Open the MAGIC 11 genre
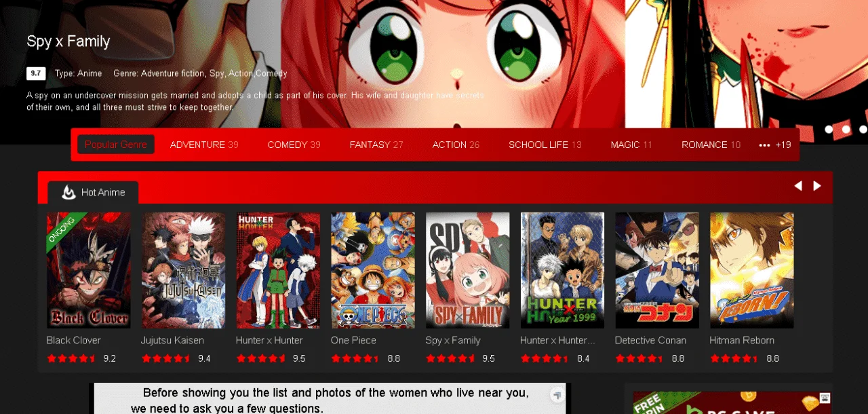Viewport: 868px width, 414px height. click(631, 145)
